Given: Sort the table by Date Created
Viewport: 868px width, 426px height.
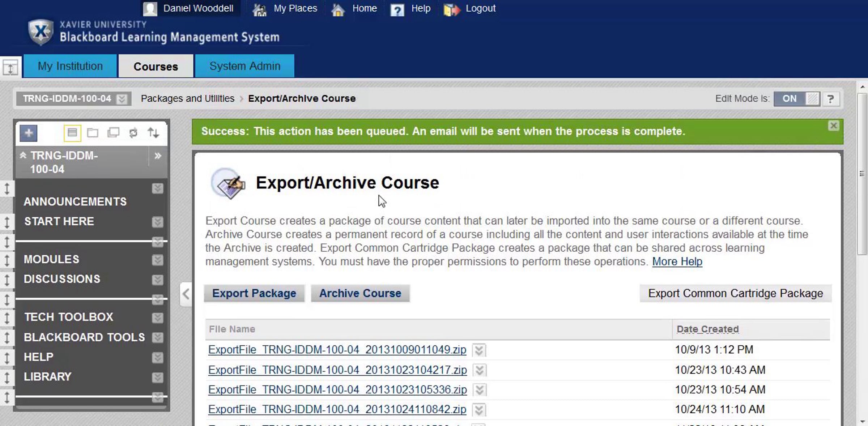Looking at the screenshot, I should 708,329.
